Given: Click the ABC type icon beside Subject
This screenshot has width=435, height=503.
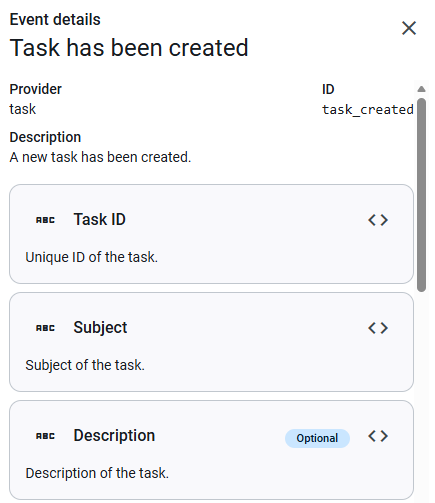Looking at the screenshot, I should (x=45, y=328).
